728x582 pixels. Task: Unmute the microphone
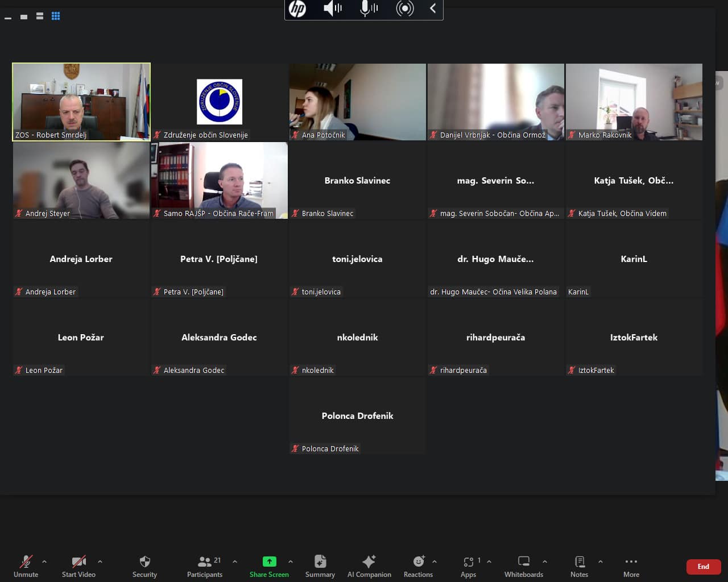pyautogui.click(x=26, y=562)
